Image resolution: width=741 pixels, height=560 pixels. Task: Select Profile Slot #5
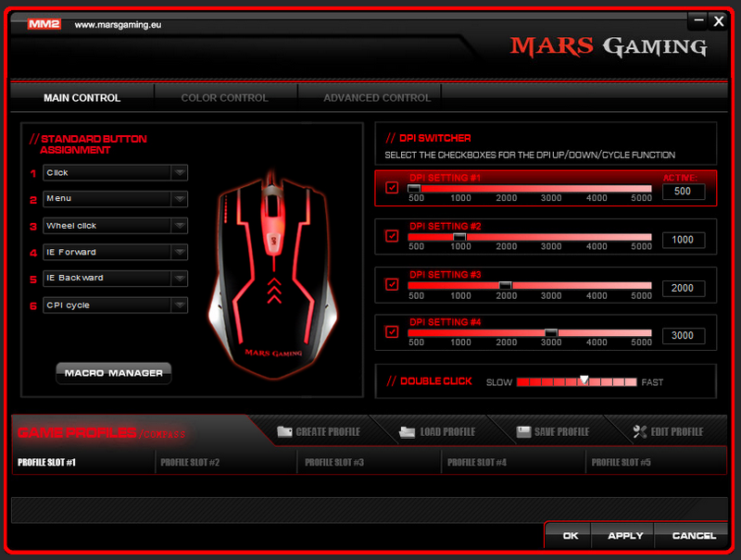tap(656, 462)
